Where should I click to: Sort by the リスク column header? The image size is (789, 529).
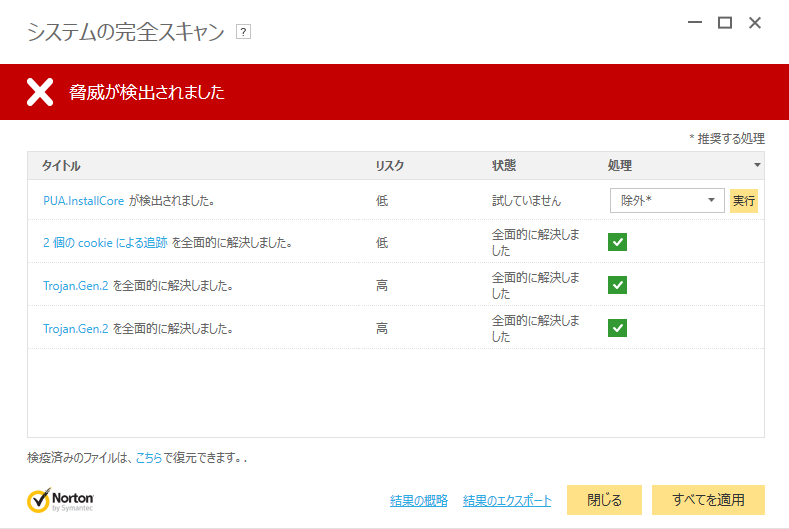tap(389, 166)
